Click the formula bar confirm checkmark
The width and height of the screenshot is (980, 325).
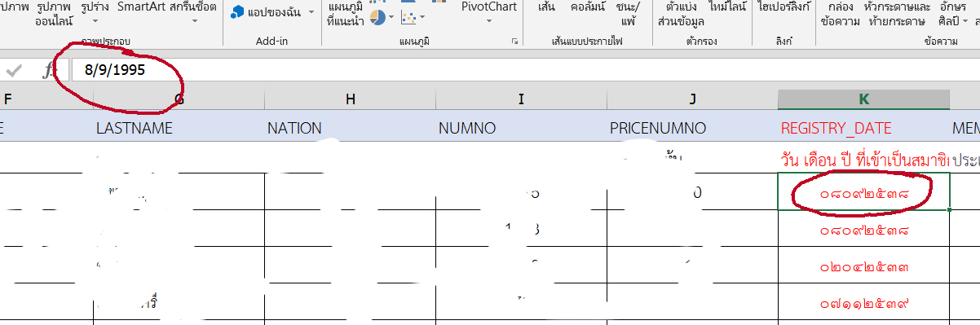click(14, 70)
